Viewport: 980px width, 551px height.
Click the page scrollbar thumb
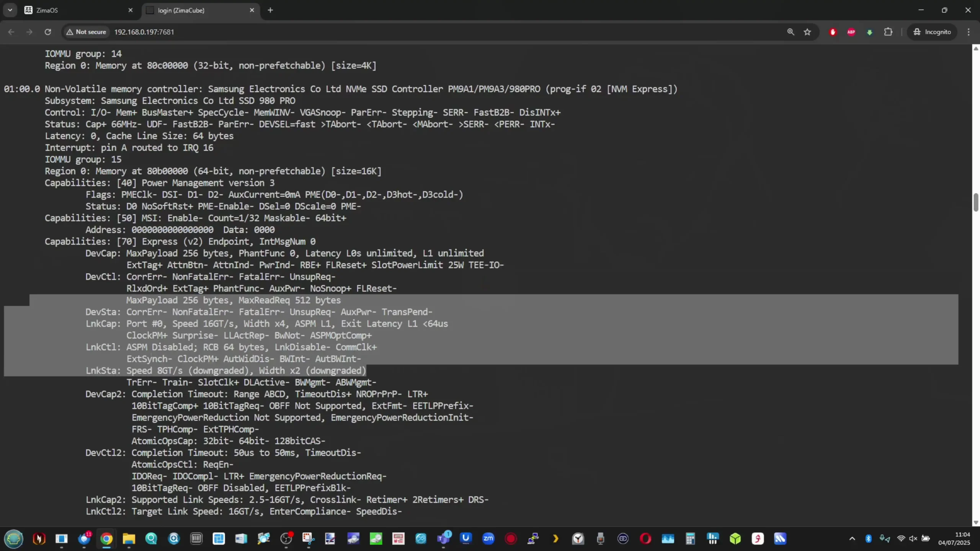coord(976,202)
